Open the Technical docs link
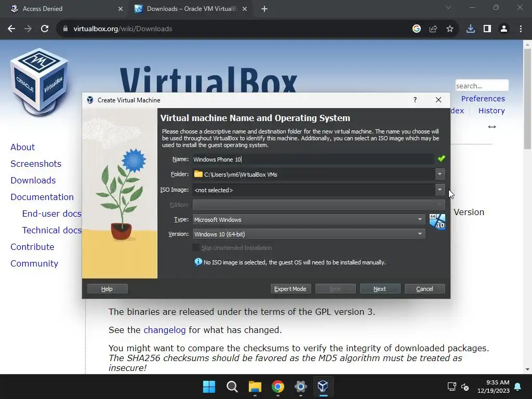This screenshot has height=399, width=532. (x=52, y=230)
